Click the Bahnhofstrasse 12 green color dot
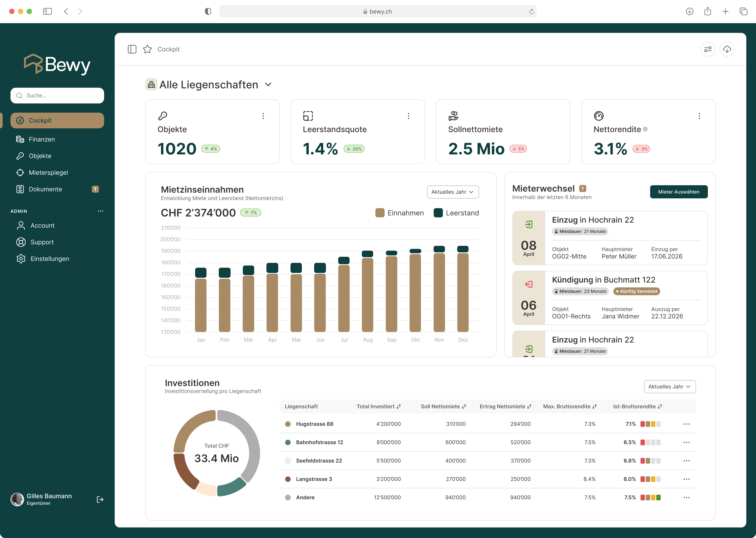756x538 pixels. point(288,442)
